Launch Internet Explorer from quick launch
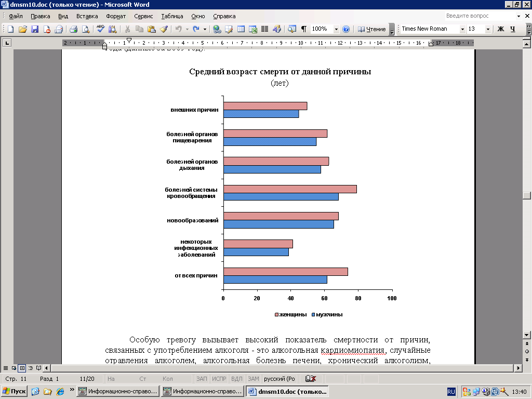 tap(60, 391)
